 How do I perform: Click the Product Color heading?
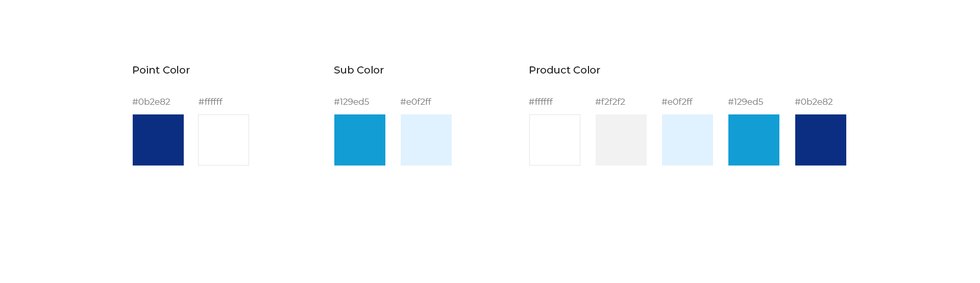(x=565, y=70)
